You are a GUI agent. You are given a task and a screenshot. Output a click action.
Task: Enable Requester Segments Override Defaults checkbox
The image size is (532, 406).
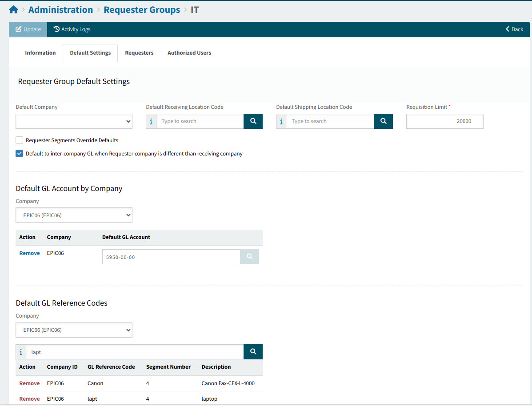click(20, 140)
